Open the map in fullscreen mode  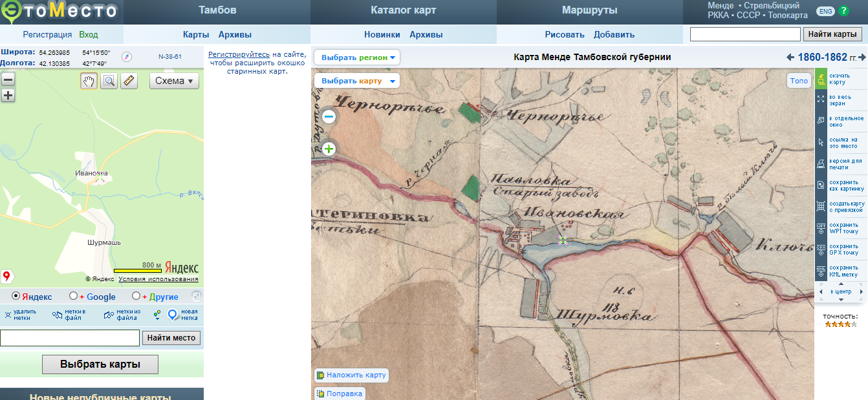point(821,100)
